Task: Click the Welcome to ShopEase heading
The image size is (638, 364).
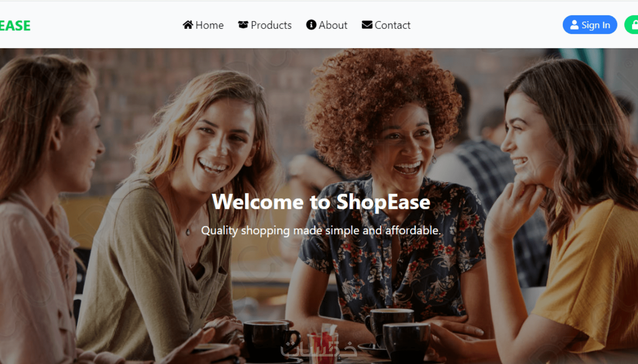Action: tap(321, 202)
